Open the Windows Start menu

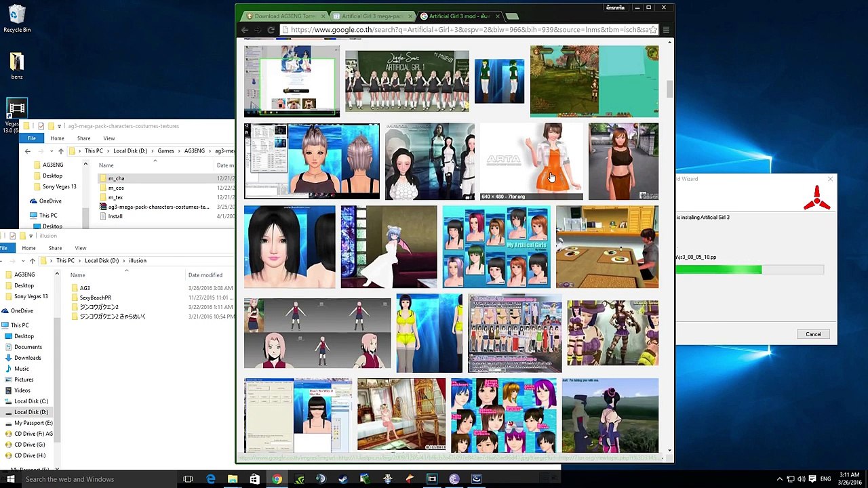coord(11,479)
